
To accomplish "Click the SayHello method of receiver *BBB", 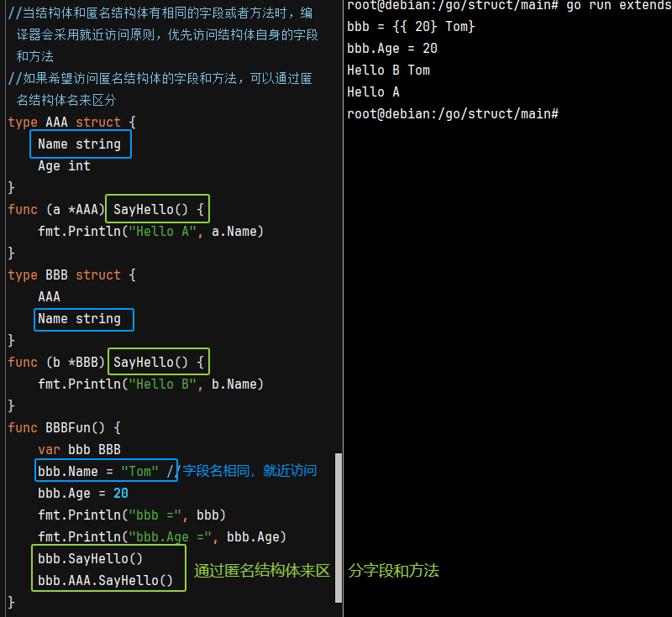I will [x=157, y=363].
